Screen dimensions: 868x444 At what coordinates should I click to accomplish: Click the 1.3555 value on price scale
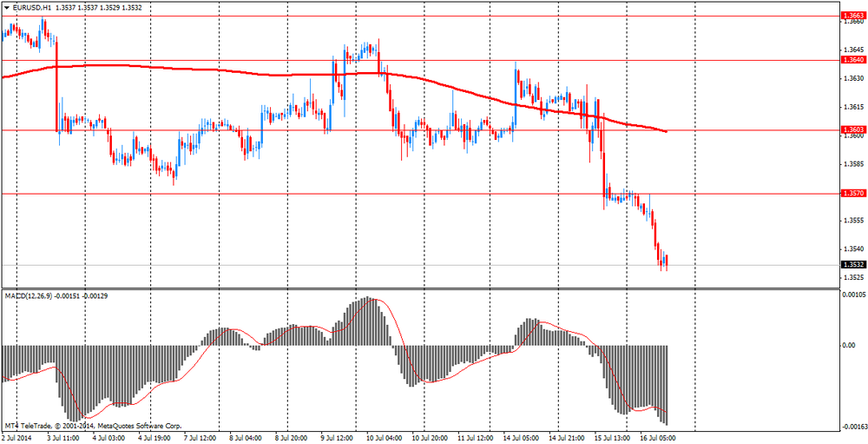[x=852, y=221]
